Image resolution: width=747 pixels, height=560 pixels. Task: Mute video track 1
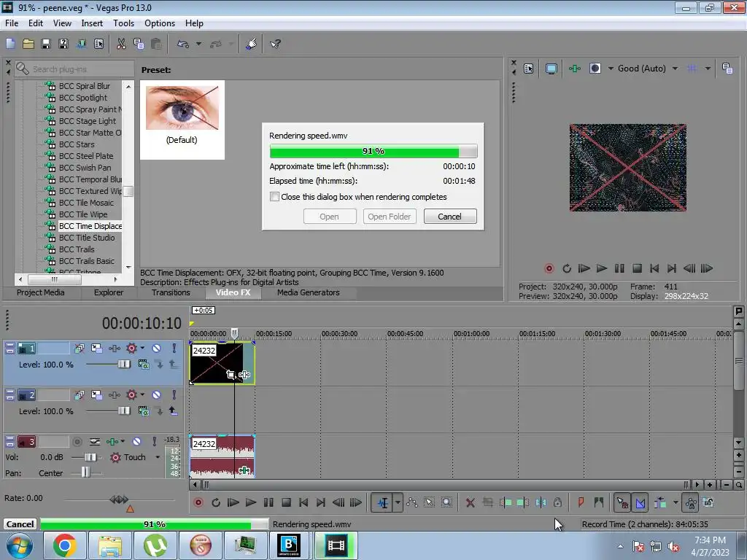click(156, 349)
